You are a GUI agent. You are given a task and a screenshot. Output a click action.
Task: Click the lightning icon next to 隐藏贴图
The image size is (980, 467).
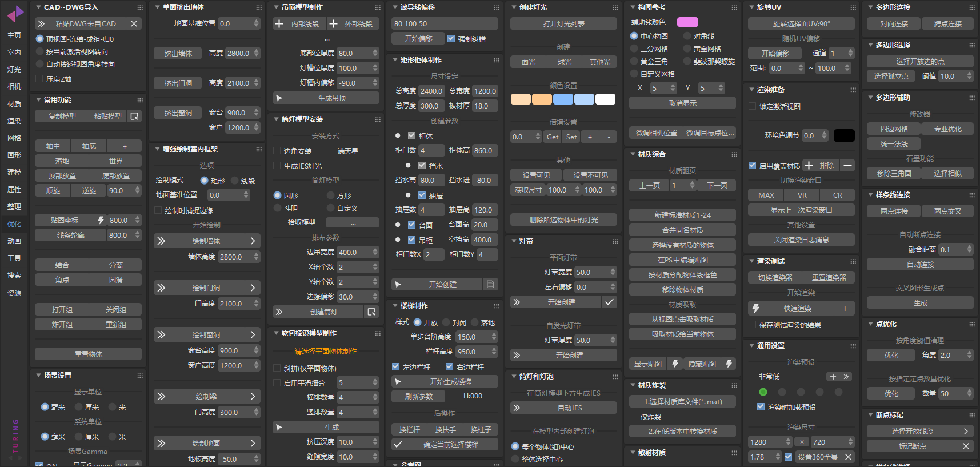(729, 364)
